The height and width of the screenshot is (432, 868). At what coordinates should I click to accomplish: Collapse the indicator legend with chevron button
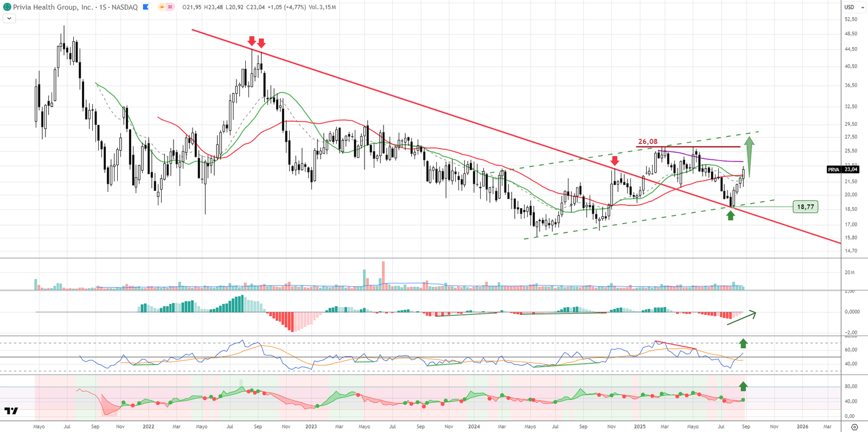(x=9, y=18)
